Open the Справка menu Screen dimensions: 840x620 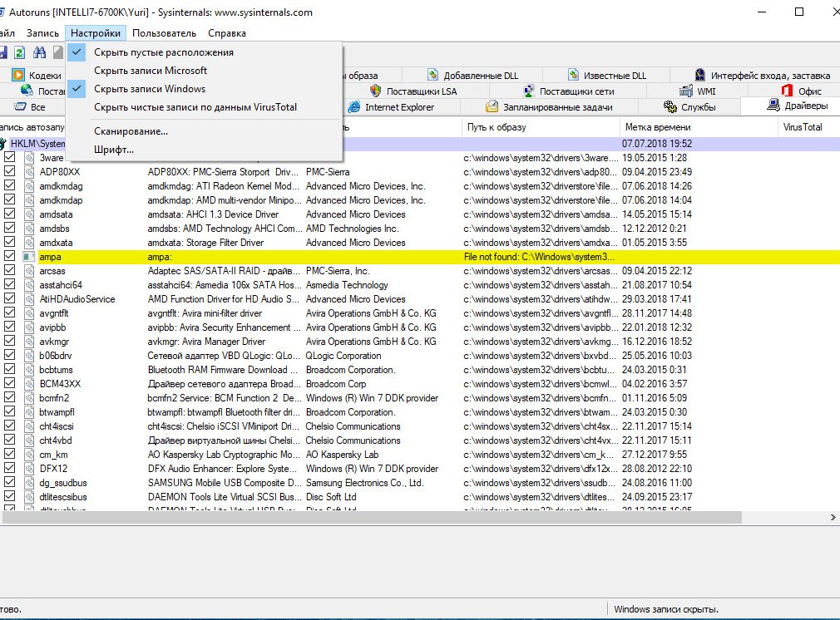tap(227, 33)
